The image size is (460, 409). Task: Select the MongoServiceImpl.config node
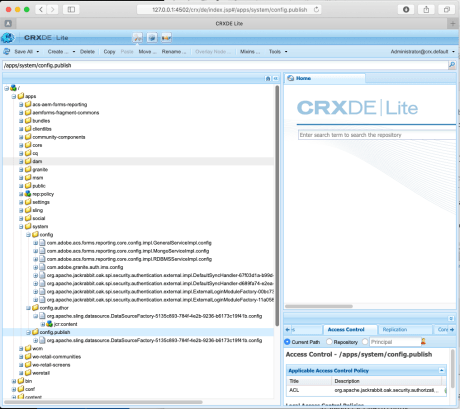[x=128, y=251]
